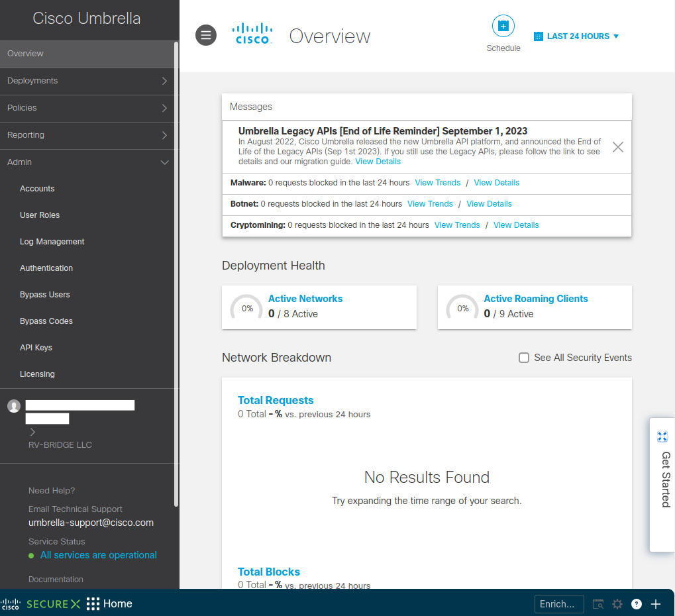
Task: Click the hamburger menu toggle button
Action: click(206, 35)
